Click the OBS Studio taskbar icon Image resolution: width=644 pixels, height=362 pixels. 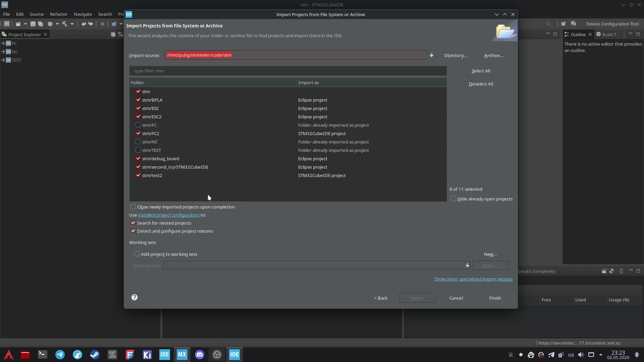click(x=217, y=355)
